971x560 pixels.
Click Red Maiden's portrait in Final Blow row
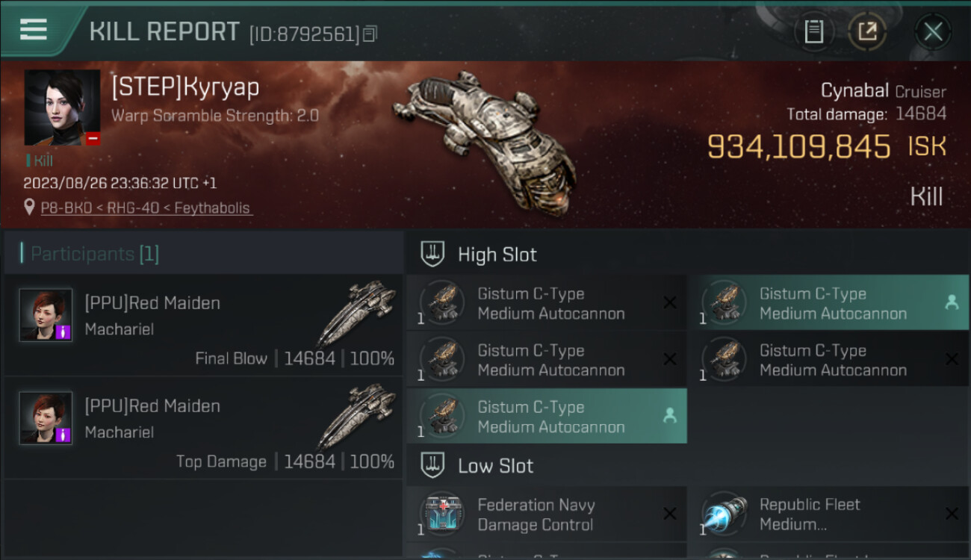point(46,315)
